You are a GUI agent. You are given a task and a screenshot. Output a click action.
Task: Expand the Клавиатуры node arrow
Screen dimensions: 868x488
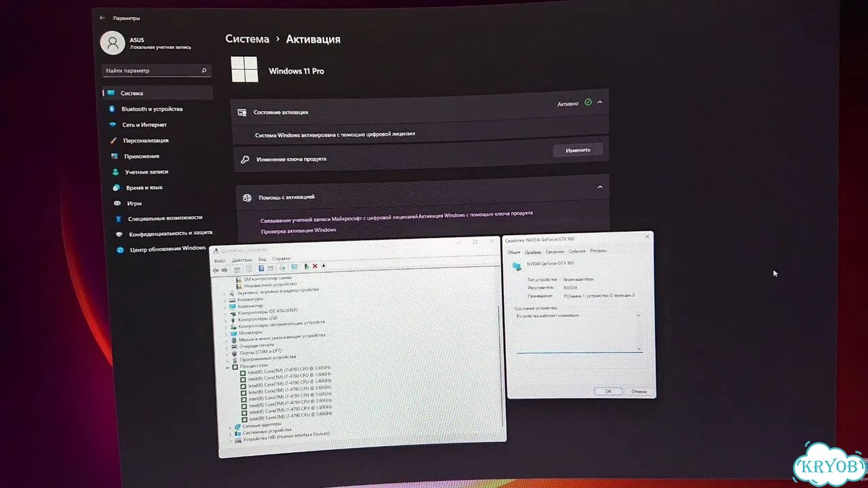226,300
